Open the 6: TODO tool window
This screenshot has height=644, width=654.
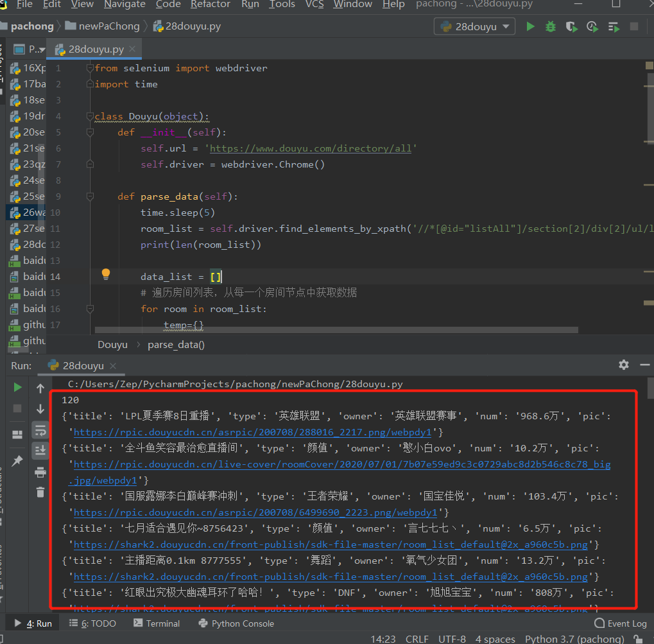point(92,623)
